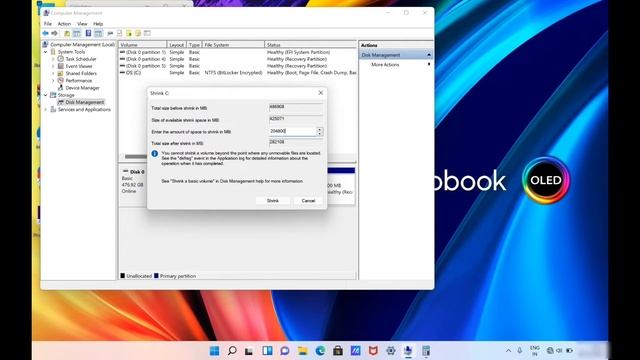The height and width of the screenshot is (360, 640).
Task: Open the Settings gear on taskbar
Action: click(x=391, y=351)
